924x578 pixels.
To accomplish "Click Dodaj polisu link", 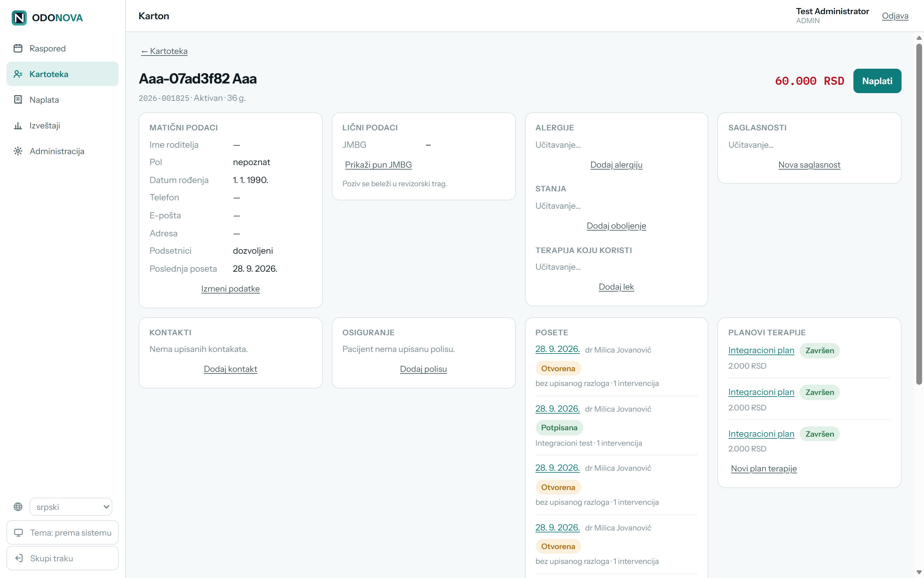I will pos(424,369).
